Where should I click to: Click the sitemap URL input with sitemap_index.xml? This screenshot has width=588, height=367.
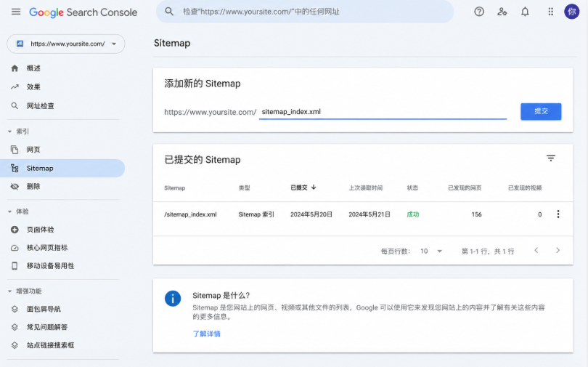(x=383, y=112)
